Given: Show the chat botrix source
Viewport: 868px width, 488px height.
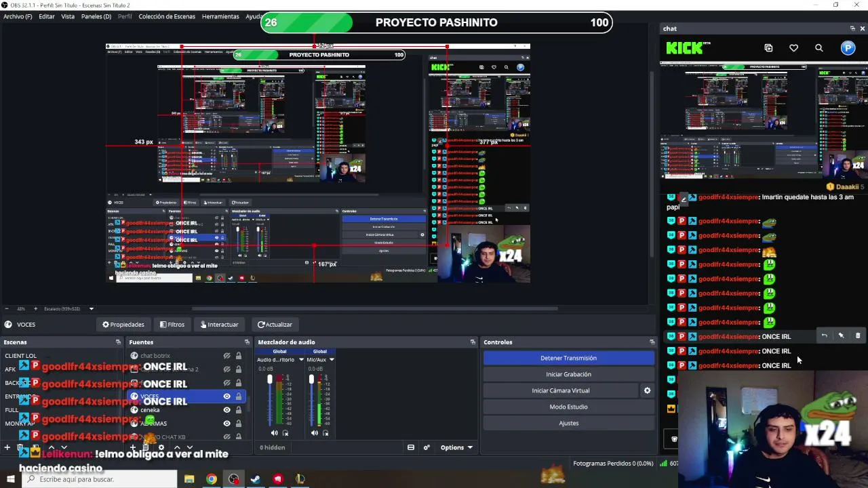Looking at the screenshot, I should click(227, 356).
